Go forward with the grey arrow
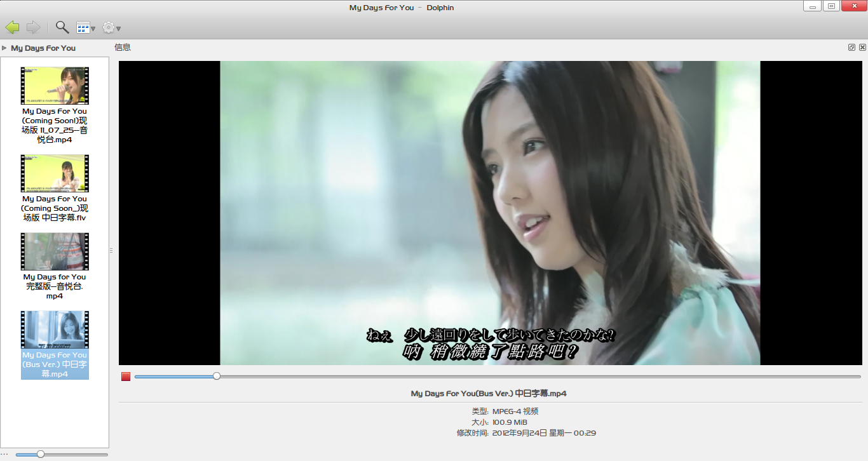 (x=34, y=27)
